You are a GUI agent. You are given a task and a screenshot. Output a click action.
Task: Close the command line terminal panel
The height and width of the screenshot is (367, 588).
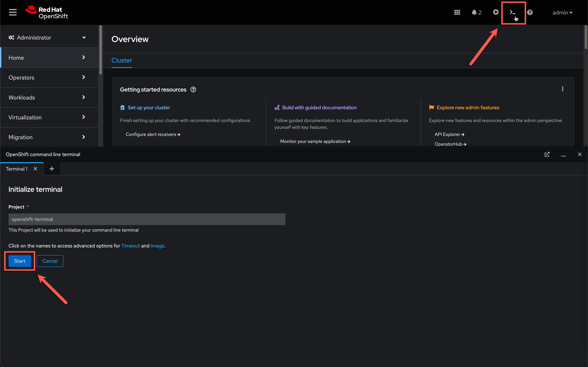click(x=580, y=154)
